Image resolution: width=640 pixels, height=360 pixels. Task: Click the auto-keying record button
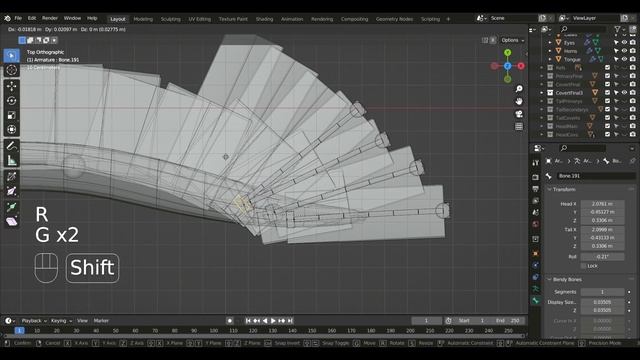(230, 321)
